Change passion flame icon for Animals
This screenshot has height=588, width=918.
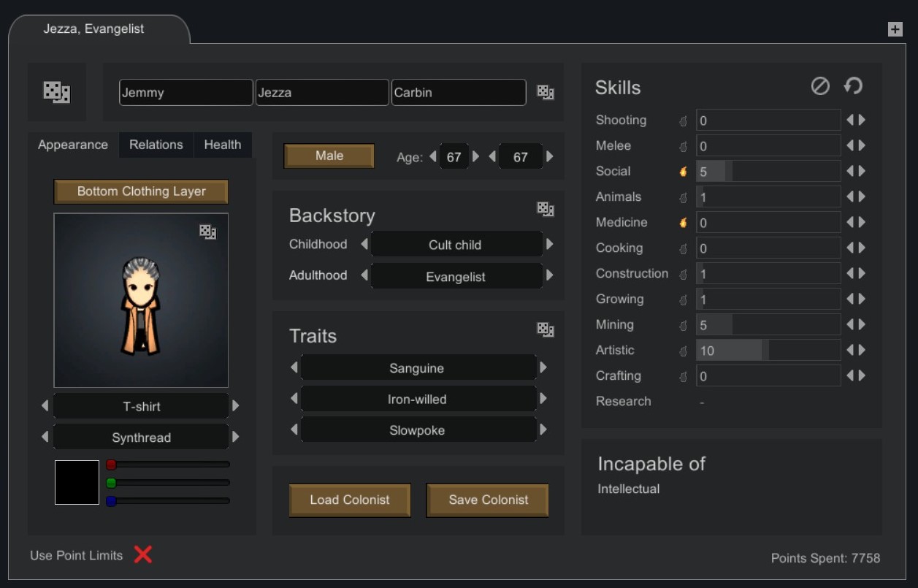point(683,197)
